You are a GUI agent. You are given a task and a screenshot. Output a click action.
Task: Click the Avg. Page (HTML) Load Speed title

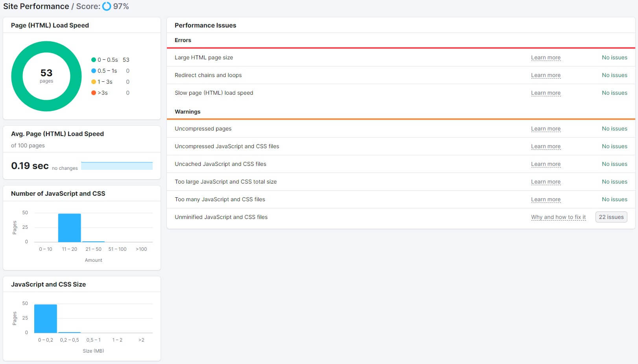(x=57, y=134)
